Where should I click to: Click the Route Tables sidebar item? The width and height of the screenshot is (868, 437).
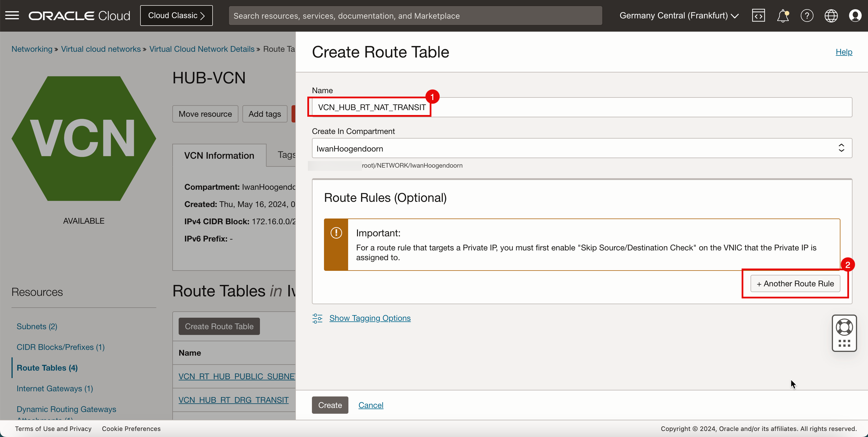[x=47, y=368]
